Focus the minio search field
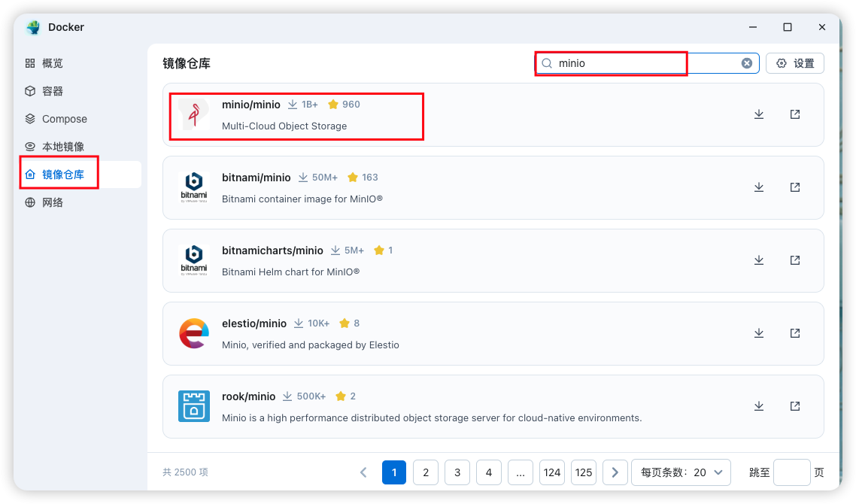 (x=647, y=63)
